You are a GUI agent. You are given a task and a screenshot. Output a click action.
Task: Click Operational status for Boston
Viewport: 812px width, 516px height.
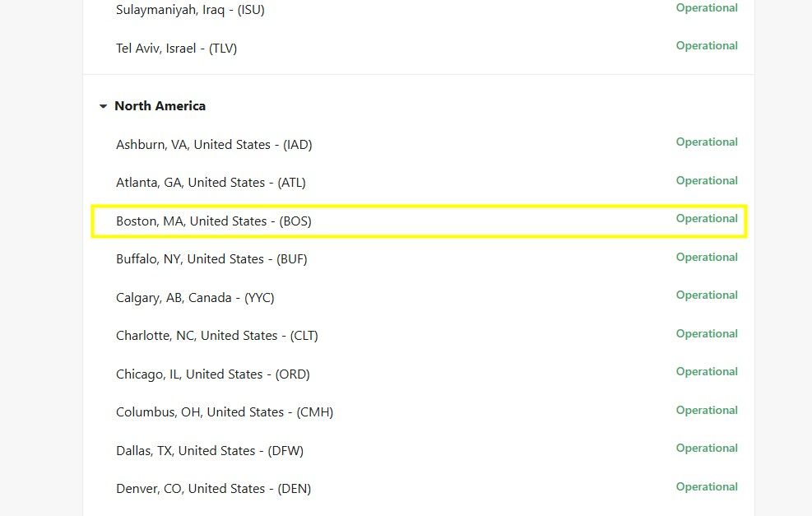click(x=707, y=219)
